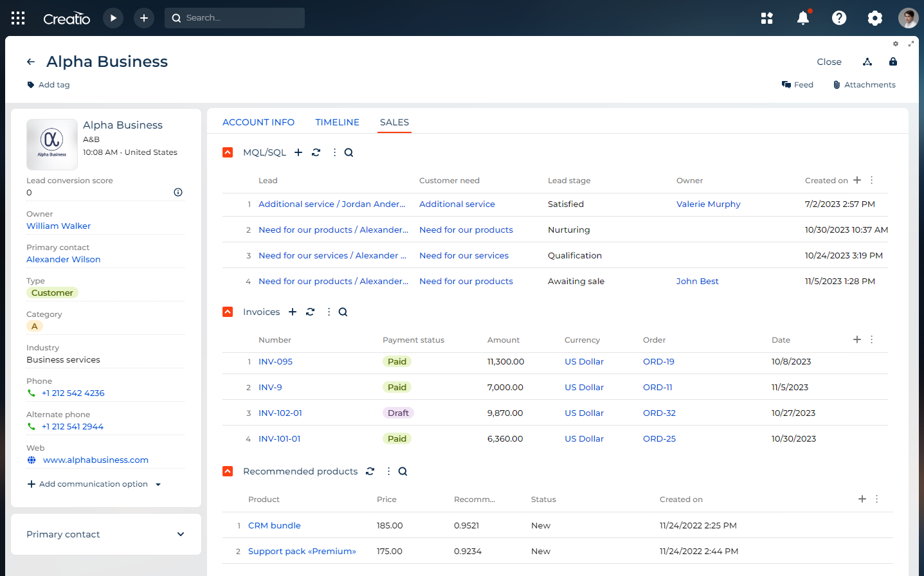Click Add tag

pyautogui.click(x=48, y=85)
